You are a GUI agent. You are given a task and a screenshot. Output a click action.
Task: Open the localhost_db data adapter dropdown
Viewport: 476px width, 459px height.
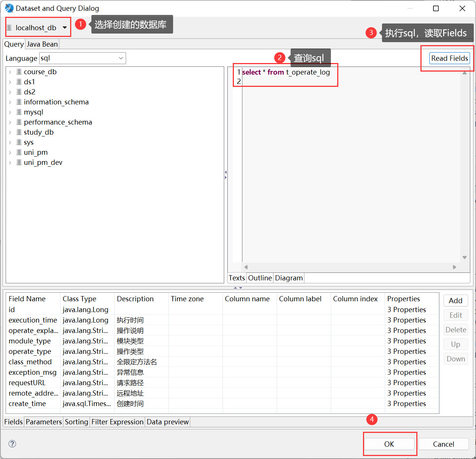pos(65,28)
